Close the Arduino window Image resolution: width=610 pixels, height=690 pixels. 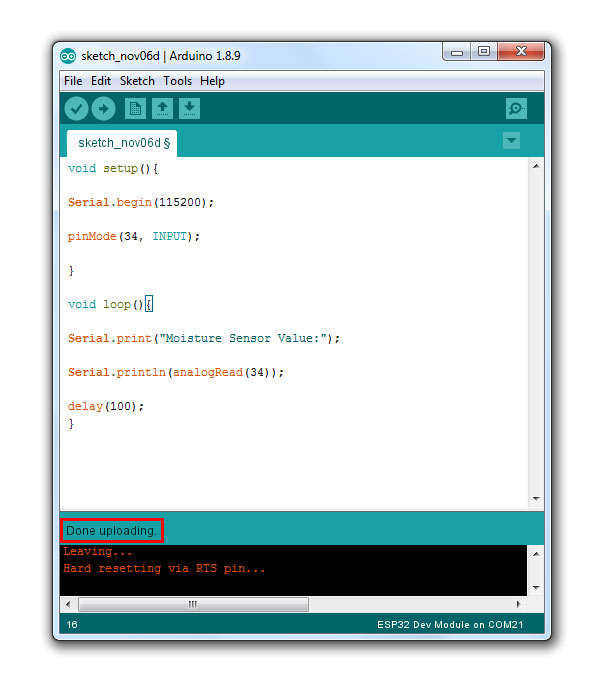(521, 51)
